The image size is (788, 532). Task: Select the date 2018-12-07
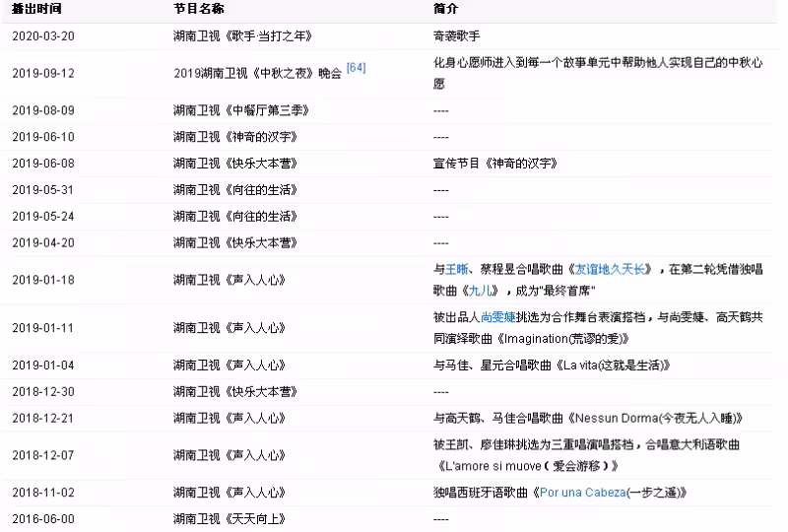point(43,455)
